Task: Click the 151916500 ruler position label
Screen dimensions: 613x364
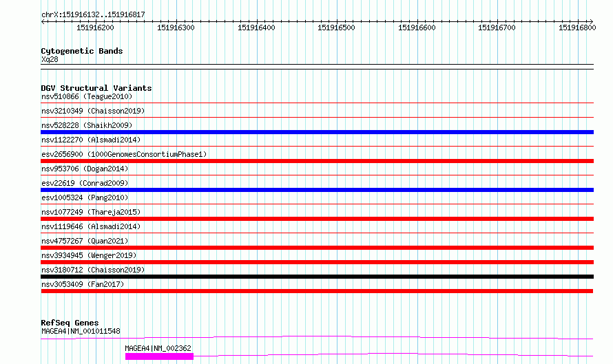Action: (336, 28)
